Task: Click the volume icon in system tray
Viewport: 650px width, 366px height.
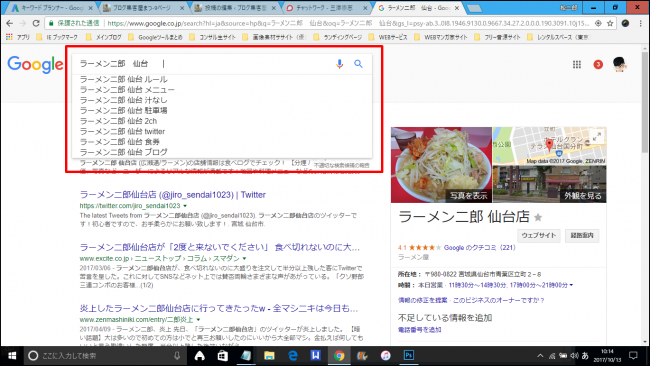Action: 574,356
